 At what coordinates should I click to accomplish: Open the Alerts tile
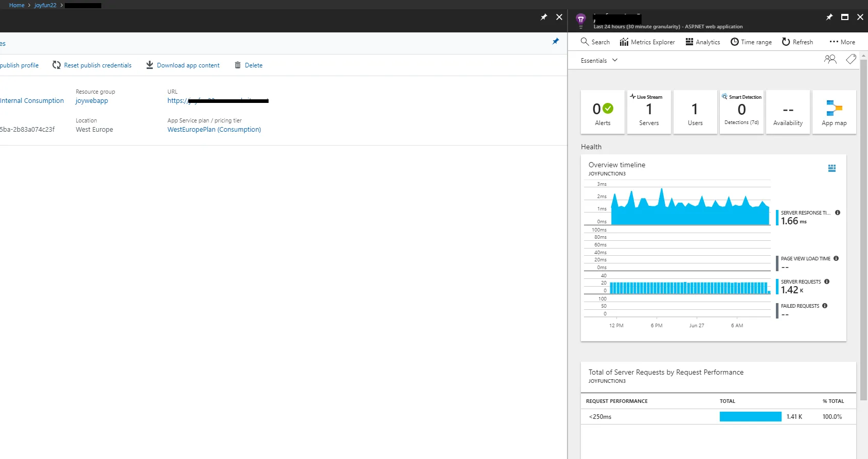pos(603,112)
